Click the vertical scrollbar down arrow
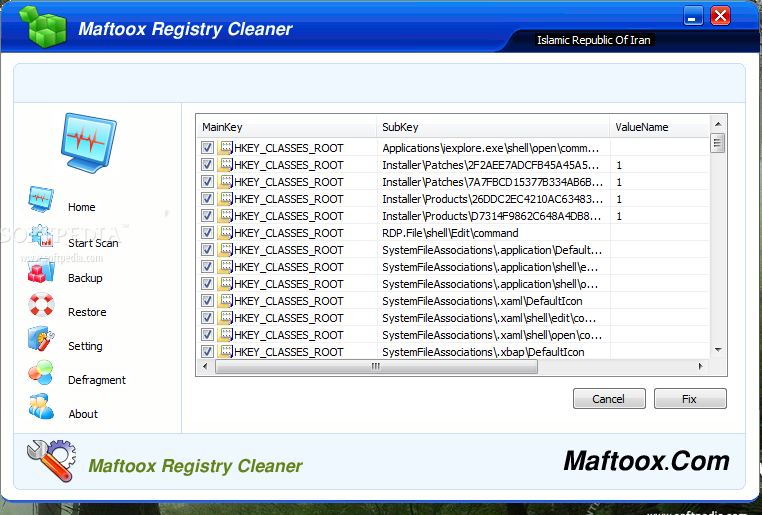This screenshot has height=515, width=762. 718,350
